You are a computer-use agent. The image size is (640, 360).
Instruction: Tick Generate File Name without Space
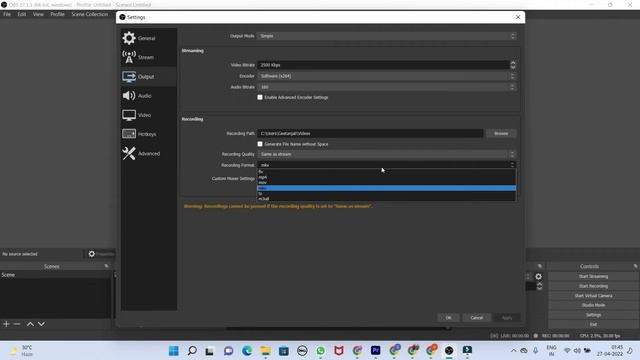(260, 144)
